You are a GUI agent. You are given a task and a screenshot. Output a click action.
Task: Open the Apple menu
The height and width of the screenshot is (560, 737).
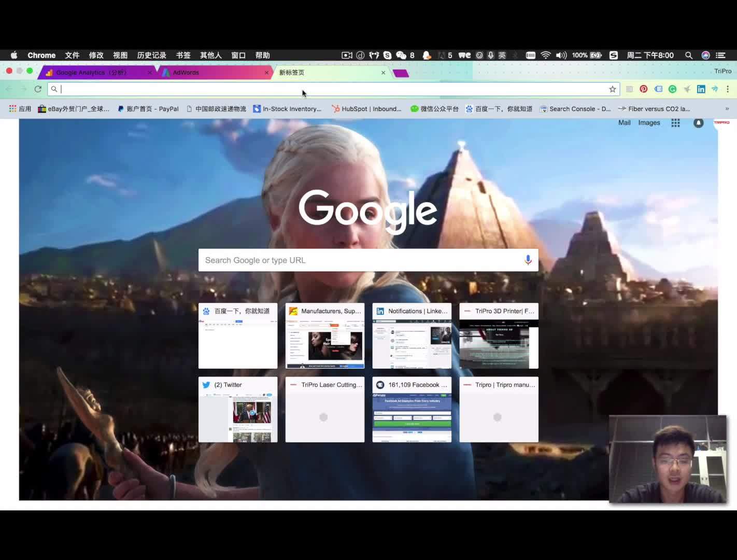click(x=14, y=55)
